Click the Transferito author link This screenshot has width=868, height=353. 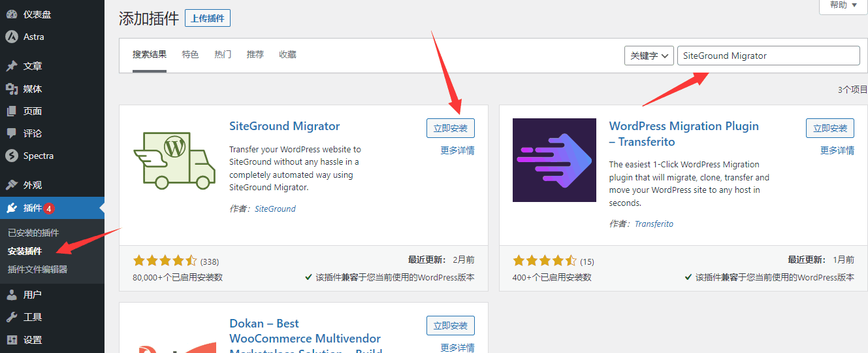[654, 224]
